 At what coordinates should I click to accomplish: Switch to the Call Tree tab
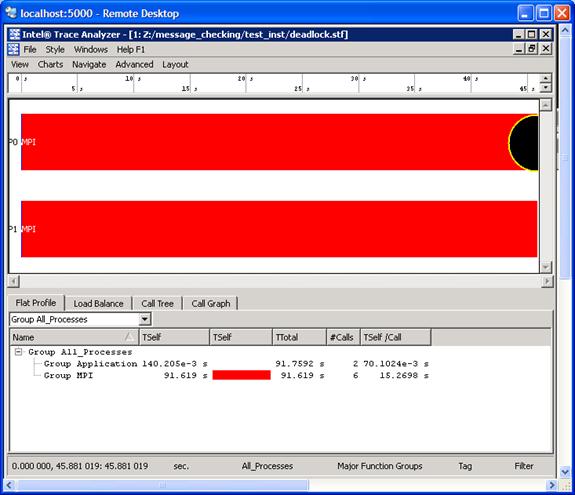click(157, 304)
